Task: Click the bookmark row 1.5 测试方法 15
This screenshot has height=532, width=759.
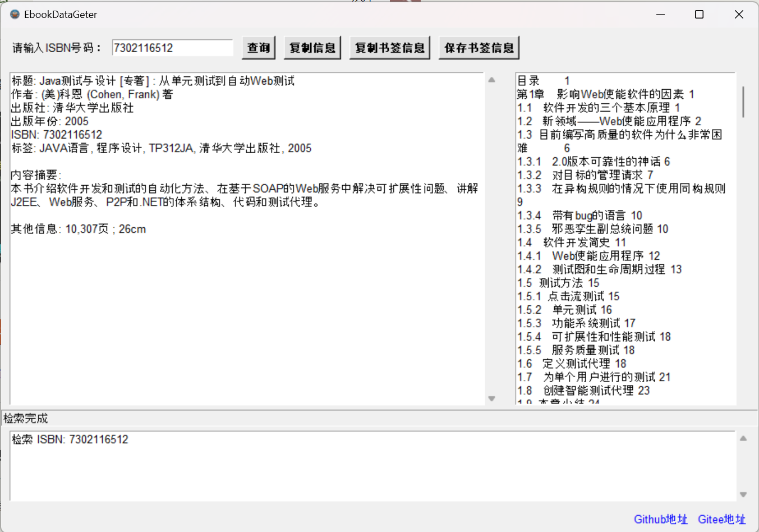Action: (x=559, y=283)
